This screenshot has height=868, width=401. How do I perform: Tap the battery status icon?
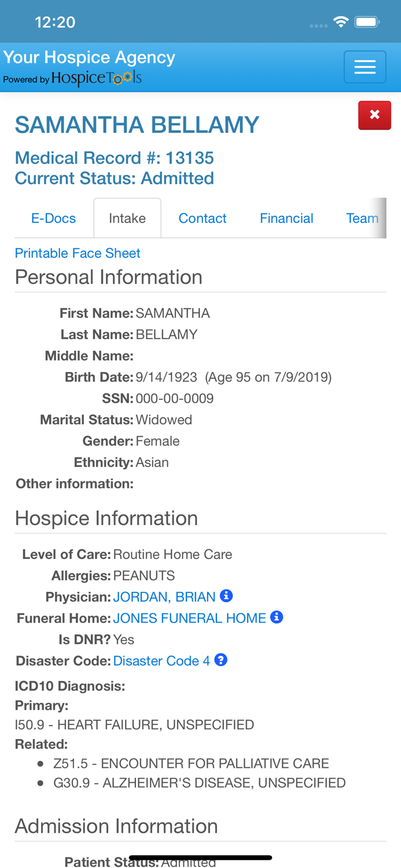tap(367, 23)
